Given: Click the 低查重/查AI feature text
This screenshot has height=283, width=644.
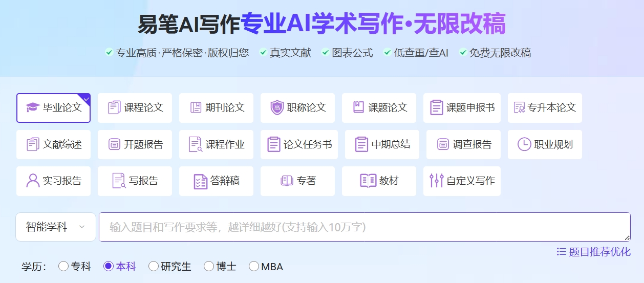Looking at the screenshot, I should click(421, 53).
